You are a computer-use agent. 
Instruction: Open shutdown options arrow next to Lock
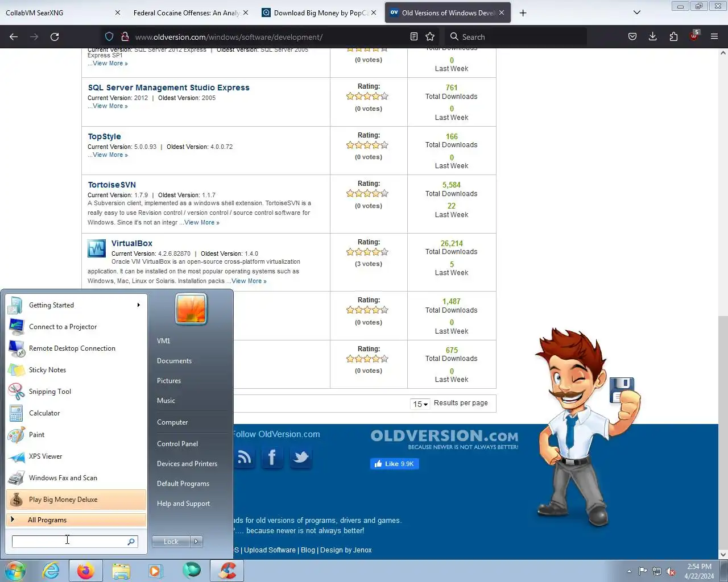196,542
